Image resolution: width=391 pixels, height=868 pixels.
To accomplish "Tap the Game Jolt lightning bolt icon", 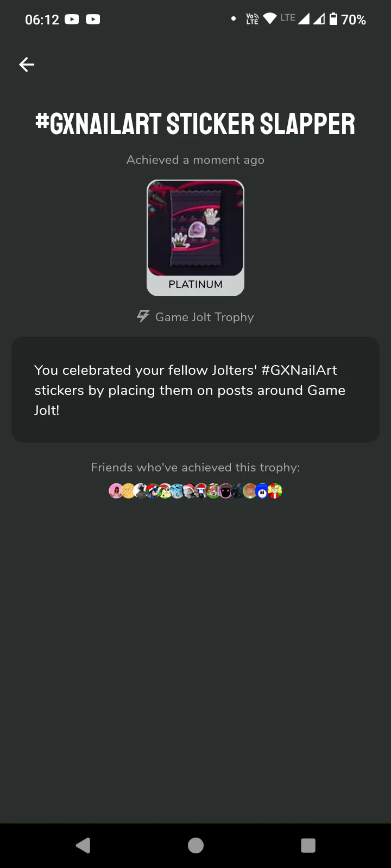I will coord(143,316).
